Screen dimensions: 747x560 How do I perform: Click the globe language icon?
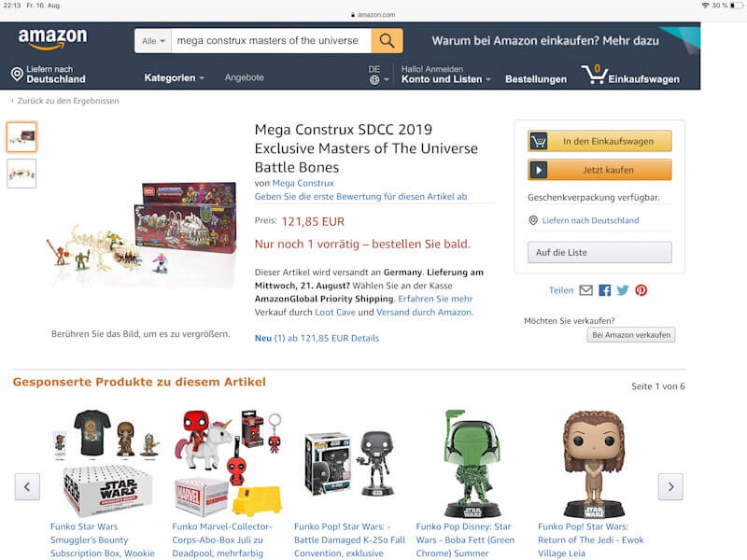374,80
